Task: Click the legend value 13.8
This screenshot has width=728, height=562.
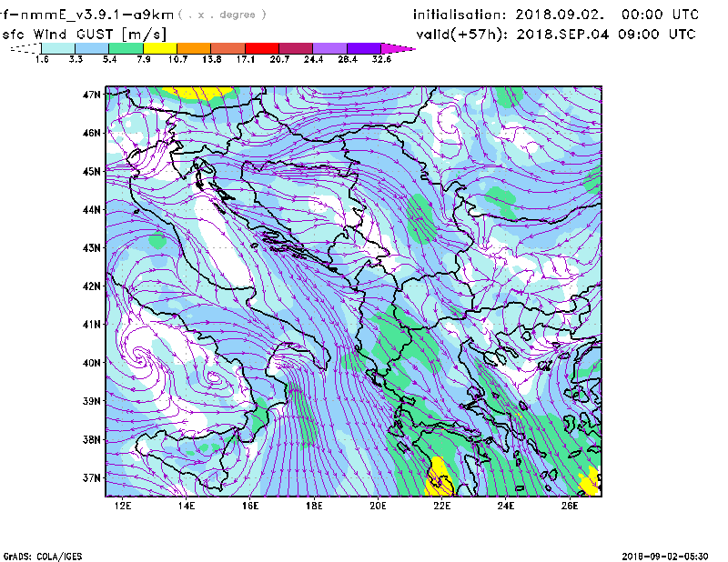Action: click(212, 59)
